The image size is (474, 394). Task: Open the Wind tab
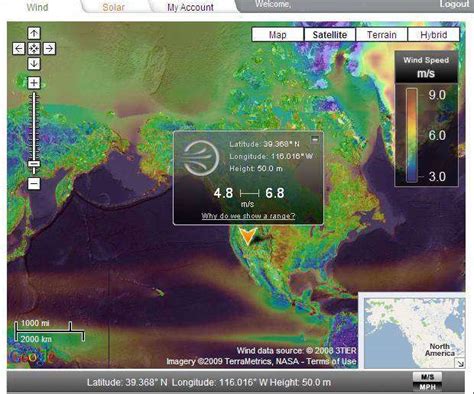point(37,7)
